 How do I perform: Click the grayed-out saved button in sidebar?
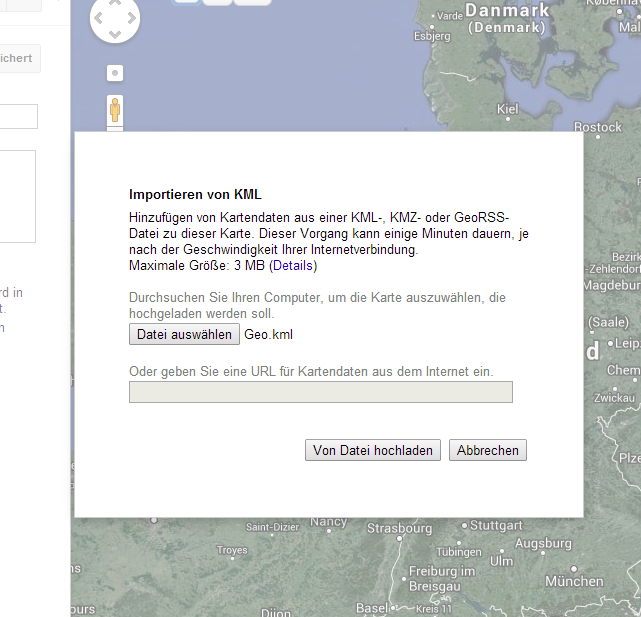tap(18, 58)
